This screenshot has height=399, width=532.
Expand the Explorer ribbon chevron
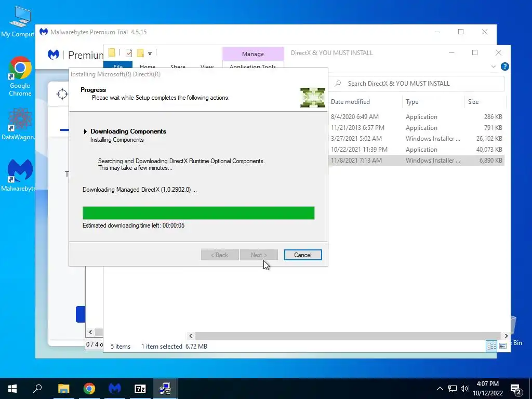[494, 66]
